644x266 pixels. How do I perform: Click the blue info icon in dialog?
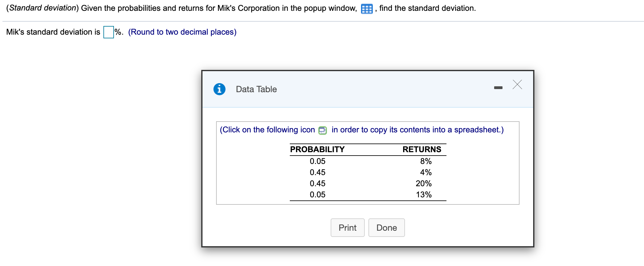click(219, 89)
